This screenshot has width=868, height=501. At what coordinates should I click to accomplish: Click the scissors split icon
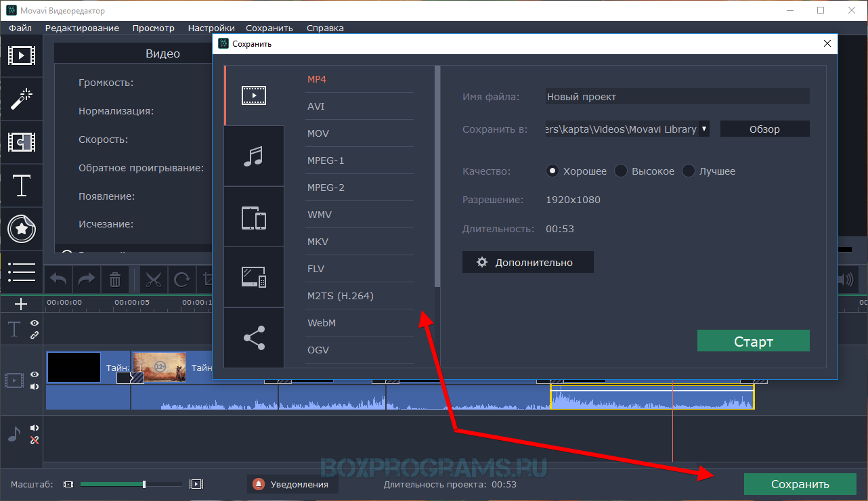pos(154,279)
